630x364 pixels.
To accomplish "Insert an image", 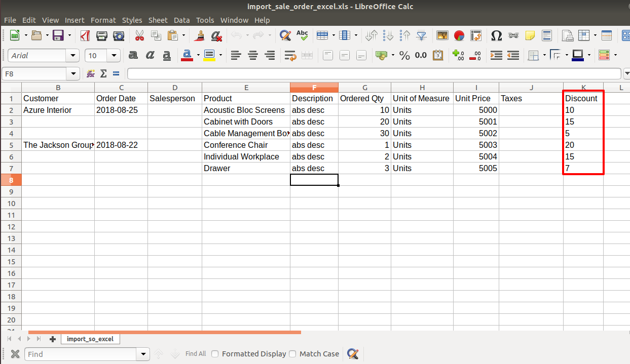I will click(442, 35).
